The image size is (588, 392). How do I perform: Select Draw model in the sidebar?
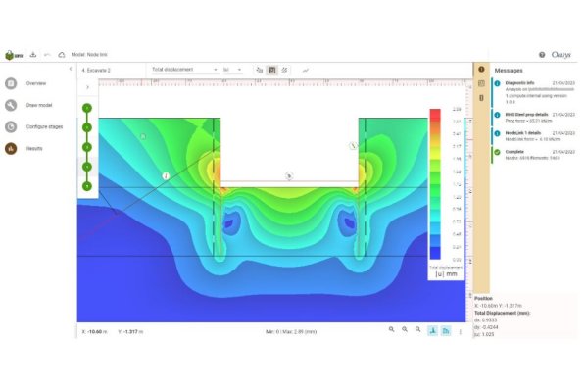(39, 105)
